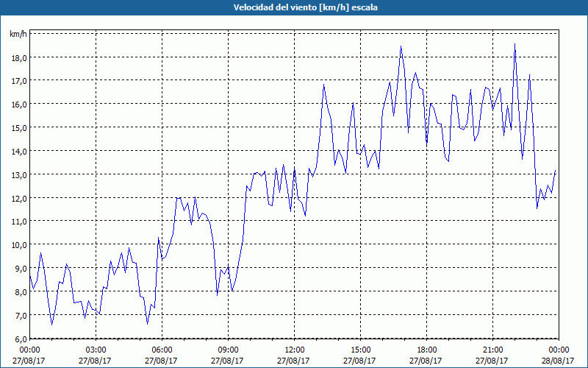Click the 12:00 time axis label
Image resolution: width=588 pixels, height=368 pixels.
tap(295, 350)
